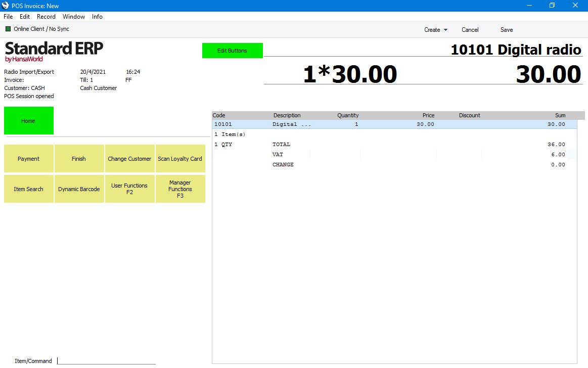Save the POS invoice
The width and height of the screenshot is (588, 368).
click(506, 30)
